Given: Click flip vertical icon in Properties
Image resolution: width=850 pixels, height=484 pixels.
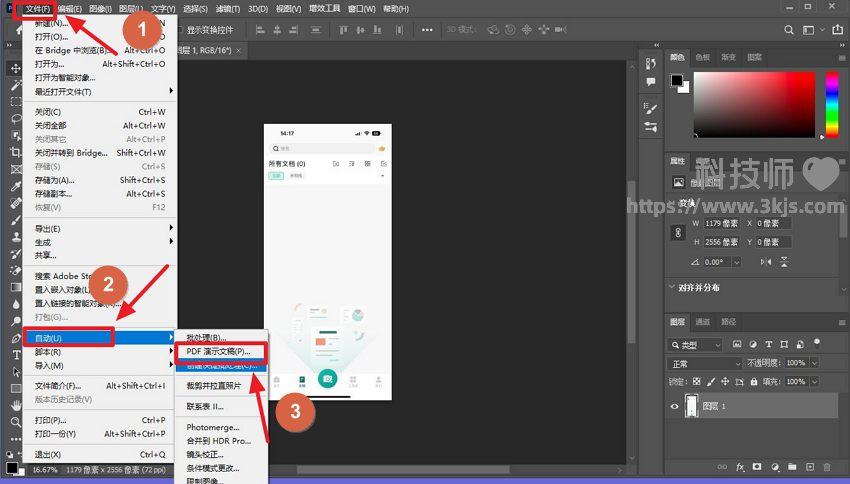Looking at the screenshot, I should (784, 262).
